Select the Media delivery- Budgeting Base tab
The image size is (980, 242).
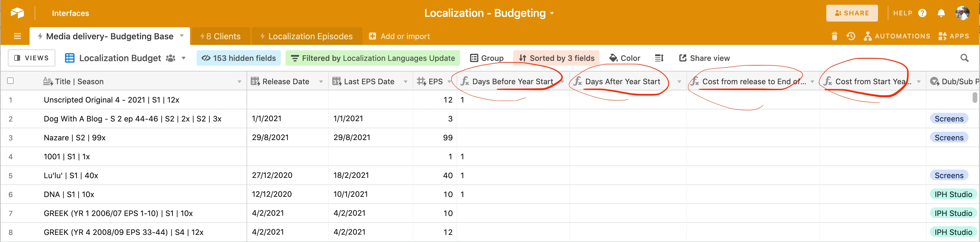point(110,36)
